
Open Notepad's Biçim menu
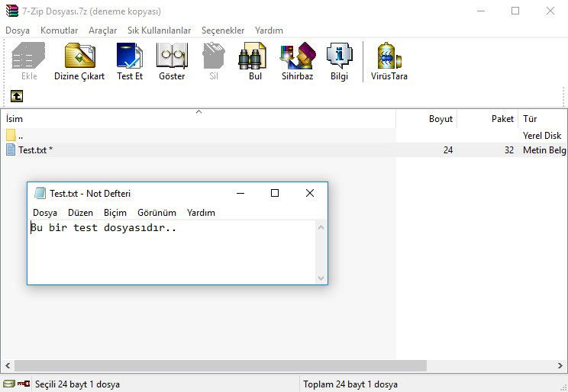115,213
